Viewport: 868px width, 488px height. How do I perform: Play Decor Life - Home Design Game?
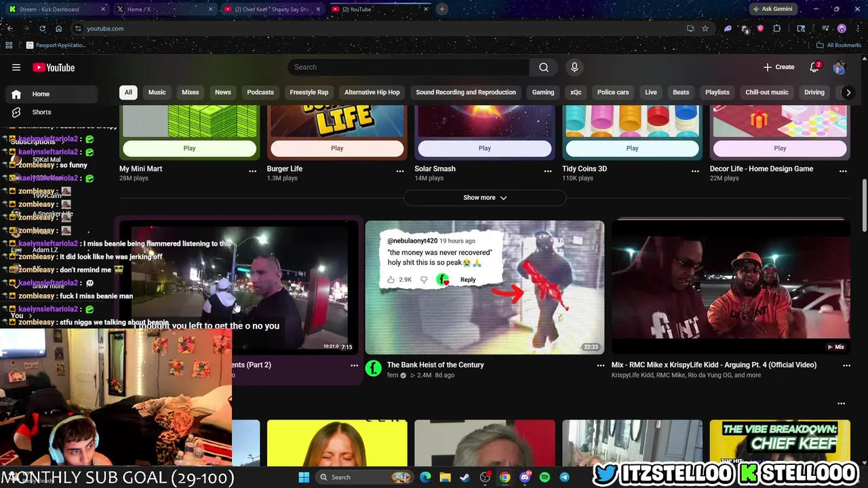tap(780, 148)
